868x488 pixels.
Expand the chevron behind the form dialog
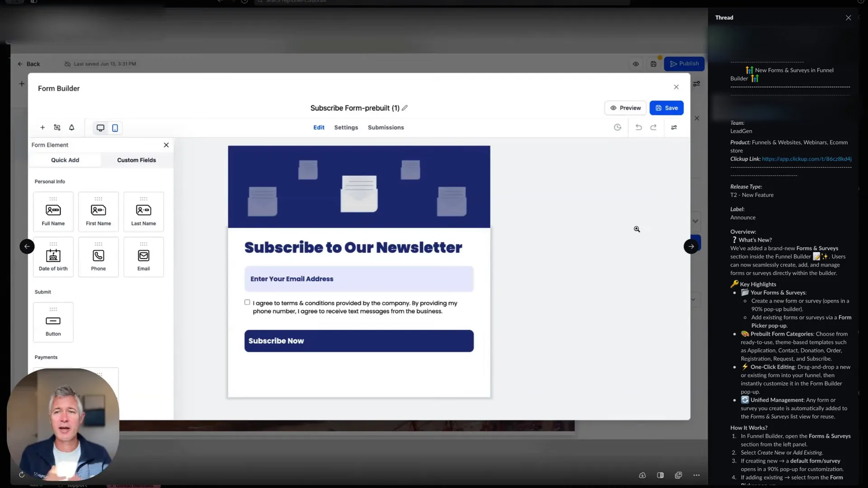695,221
